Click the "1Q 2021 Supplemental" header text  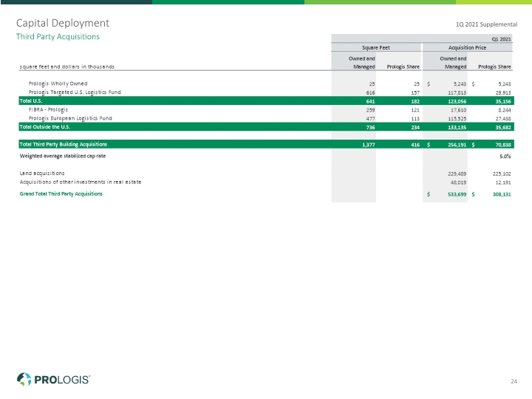486,24
